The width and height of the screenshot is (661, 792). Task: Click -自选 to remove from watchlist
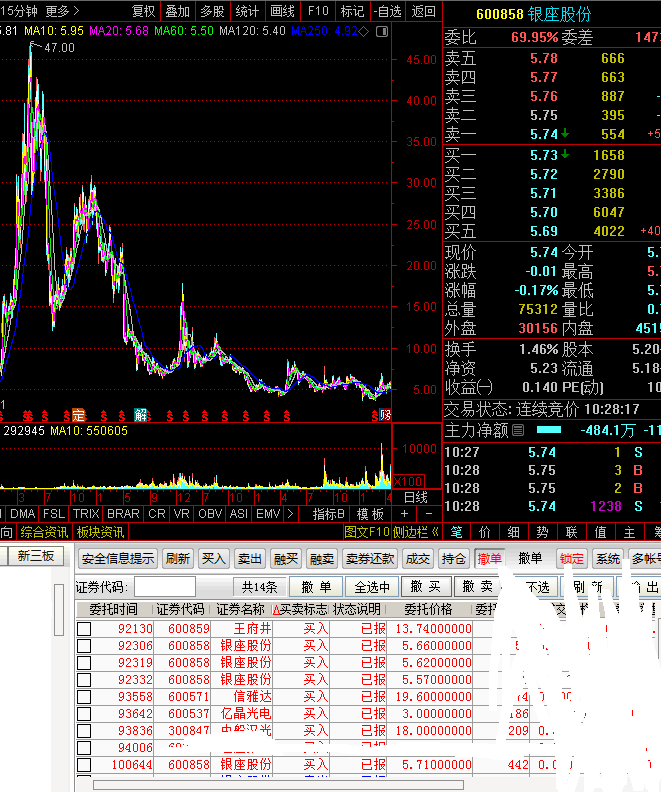pos(388,11)
